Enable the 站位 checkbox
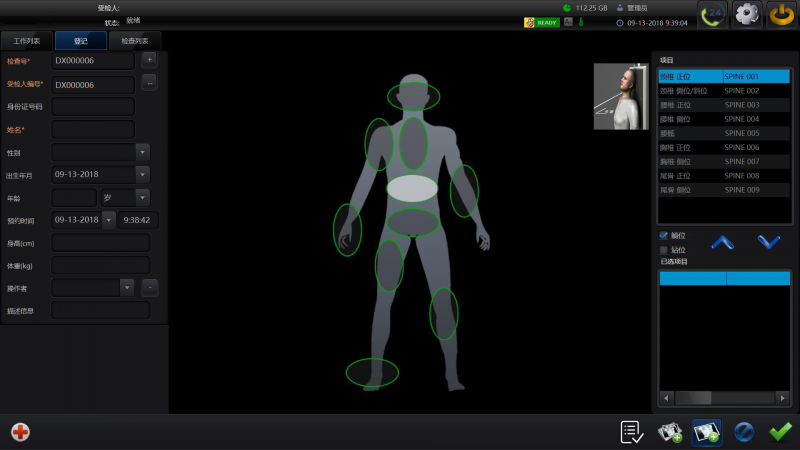This screenshot has width=800, height=450. click(x=664, y=249)
